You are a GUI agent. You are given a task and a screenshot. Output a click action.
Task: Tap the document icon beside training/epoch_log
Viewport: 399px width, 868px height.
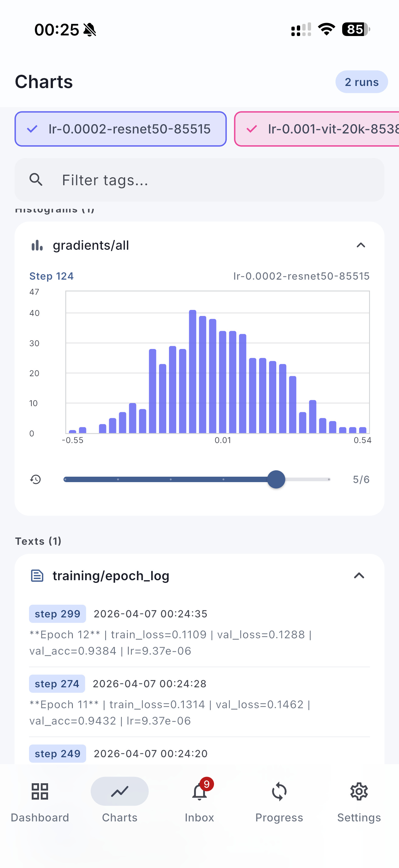coord(37,576)
